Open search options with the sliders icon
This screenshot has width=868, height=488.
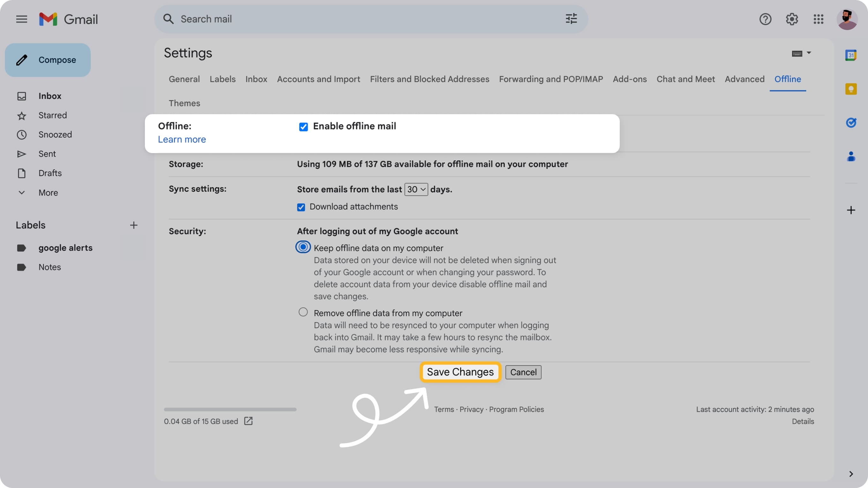[x=571, y=19]
